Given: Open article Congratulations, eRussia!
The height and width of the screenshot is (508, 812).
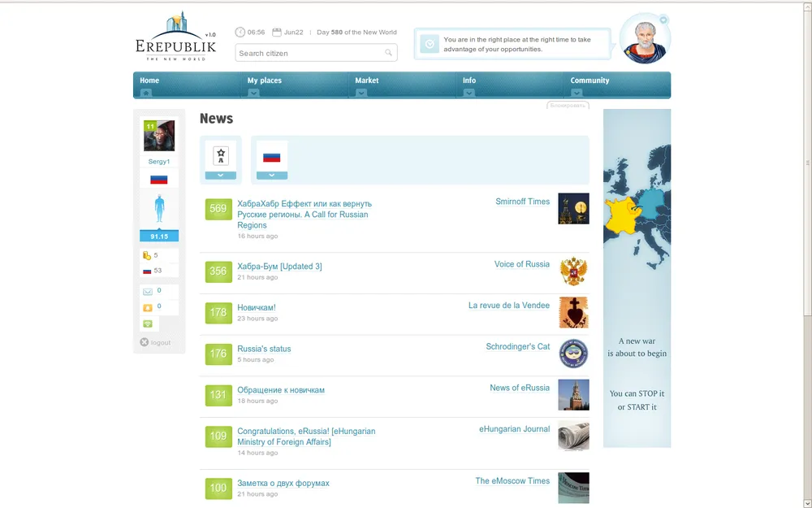Looking at the screenshot, I should tap(306, 436).
